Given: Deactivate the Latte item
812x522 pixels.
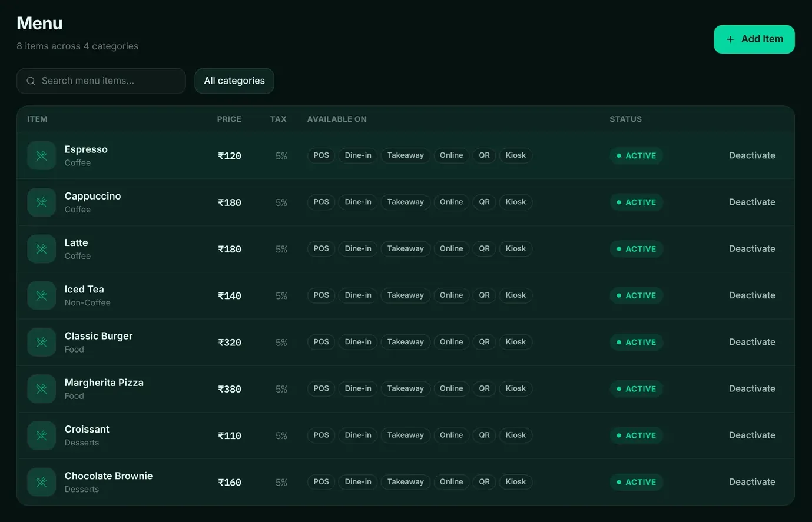Looking at the screenshot, I should coord(752,248).
